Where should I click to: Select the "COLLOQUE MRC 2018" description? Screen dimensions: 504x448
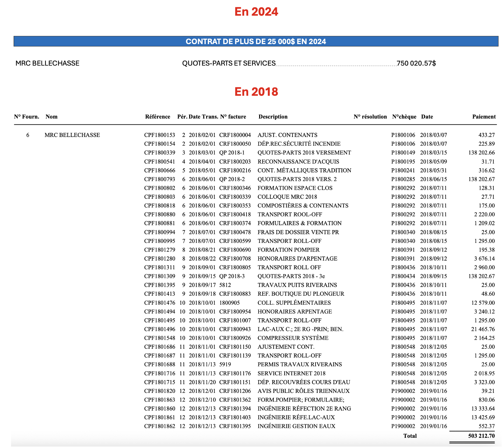pos(287,197)
